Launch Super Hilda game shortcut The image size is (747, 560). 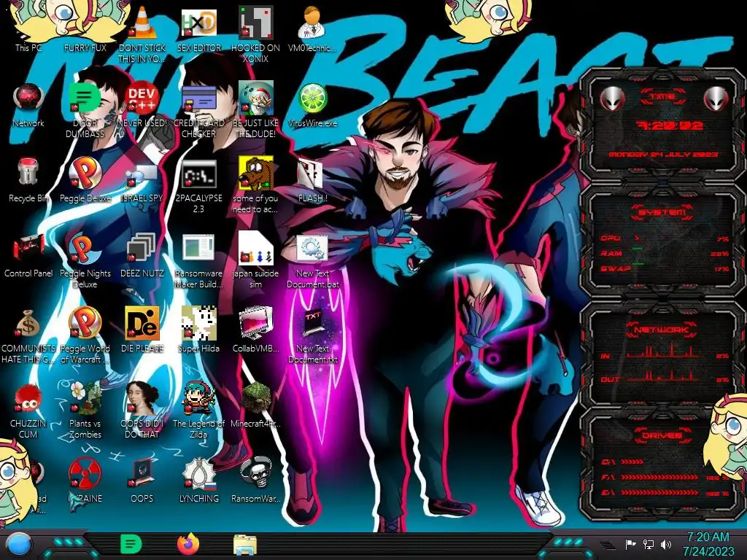tap(198, 323)
